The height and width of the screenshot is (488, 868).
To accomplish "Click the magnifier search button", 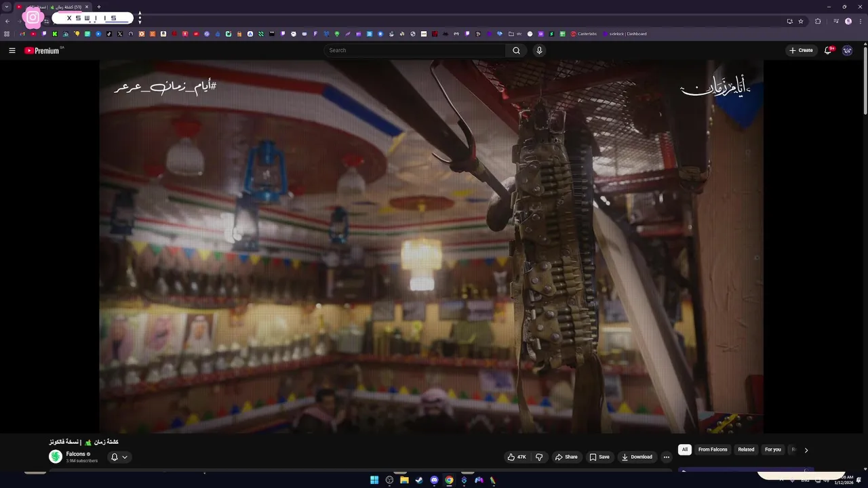I will tap(516, 50).
